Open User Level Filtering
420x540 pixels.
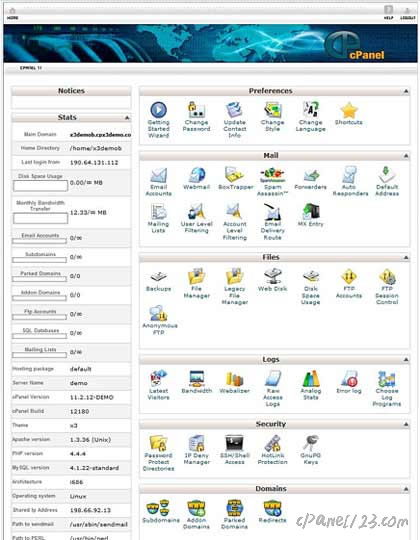197,218
